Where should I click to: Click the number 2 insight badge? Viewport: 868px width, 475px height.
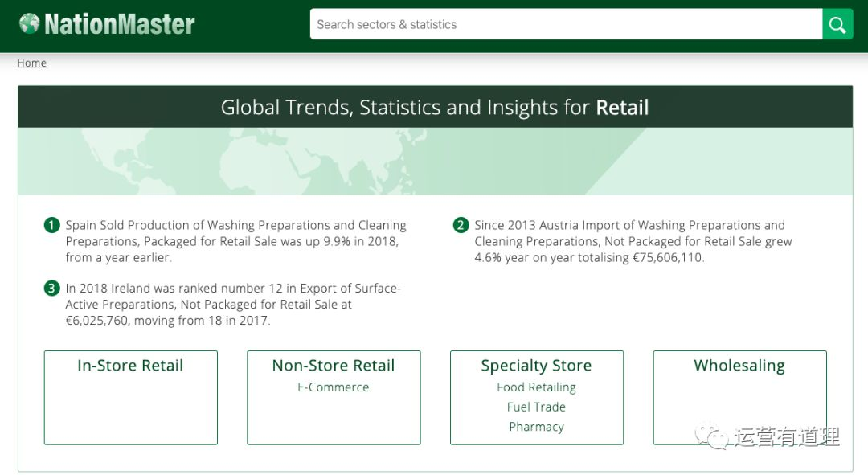click(461, 225)
